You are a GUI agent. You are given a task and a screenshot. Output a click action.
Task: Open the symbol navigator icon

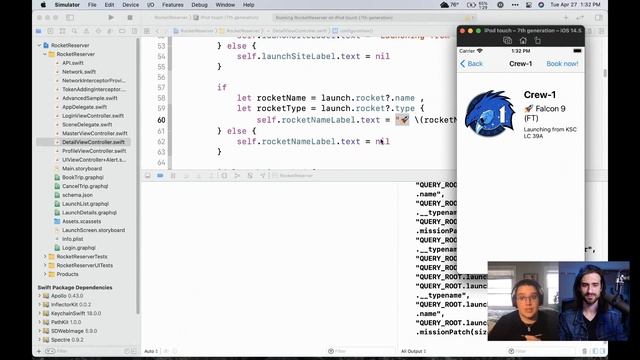pos(62,31)
